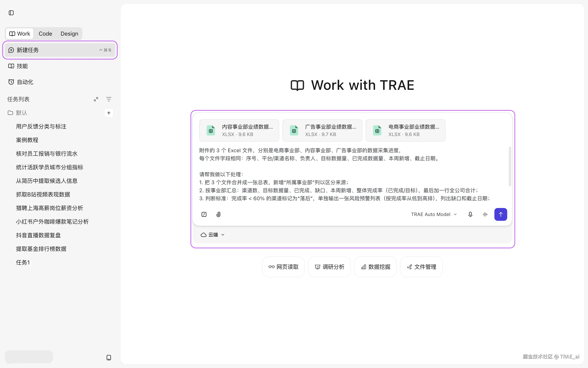Open the task list filter icon
Image resolution: width=588 pixels, height=368 pixels.
point(109,99)
